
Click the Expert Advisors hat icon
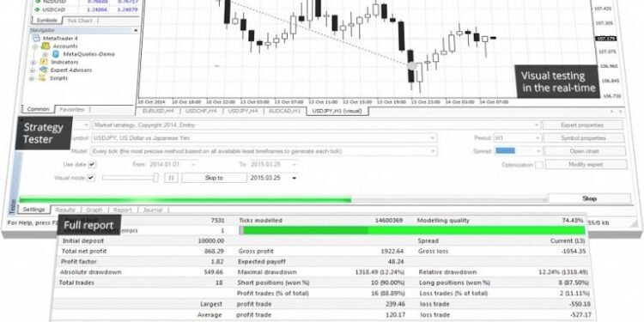[44, 70]
